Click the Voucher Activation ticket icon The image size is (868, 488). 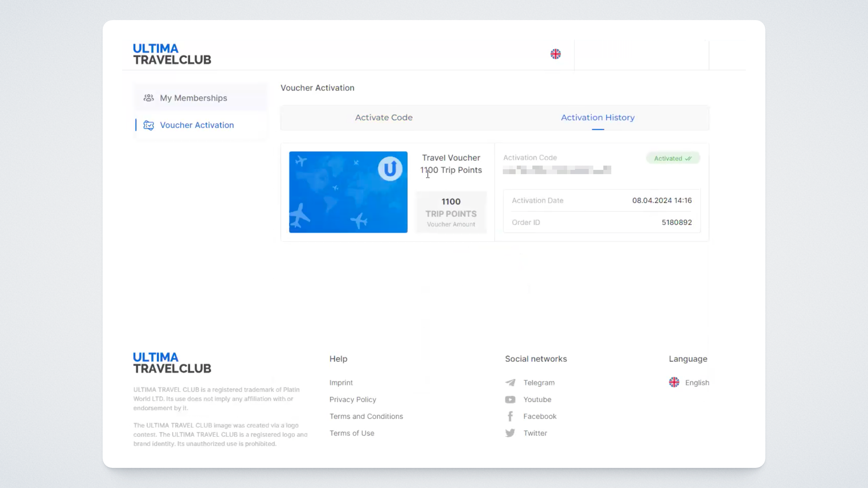(149, 125)
